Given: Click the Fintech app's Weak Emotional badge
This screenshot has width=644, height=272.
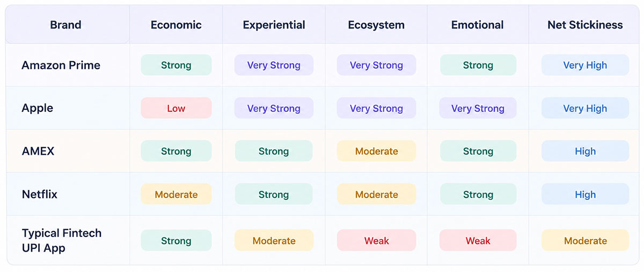Looking at the screenshot, I should (478, 240).
